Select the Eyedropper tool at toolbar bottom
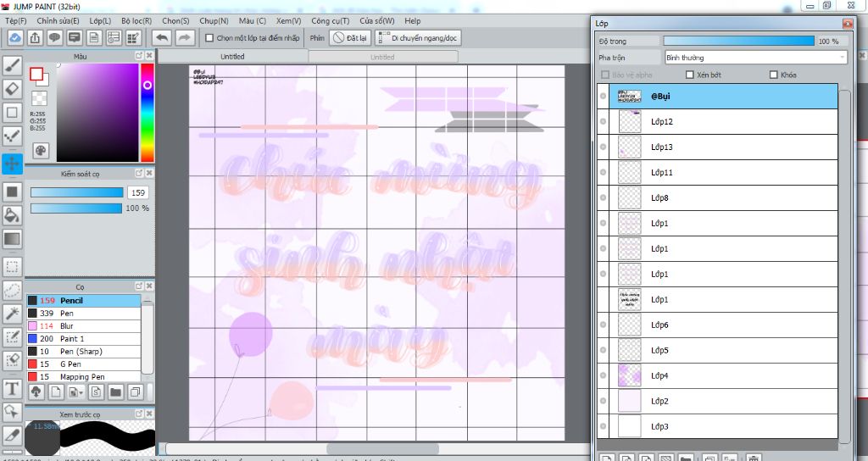This screenshot has height=461, width=868. (x=12, y=436)
